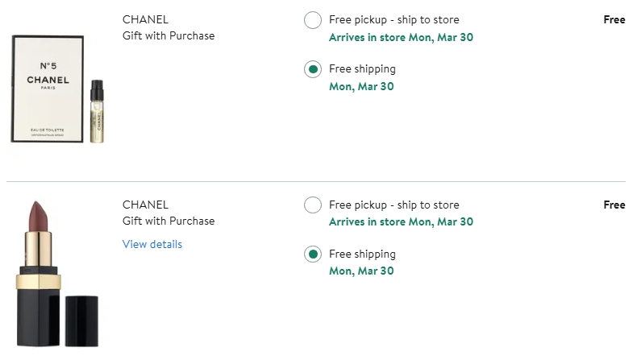Click small perfume vial in sample image
The height and width of the screenshot is (364, 633).
point(98,111)
